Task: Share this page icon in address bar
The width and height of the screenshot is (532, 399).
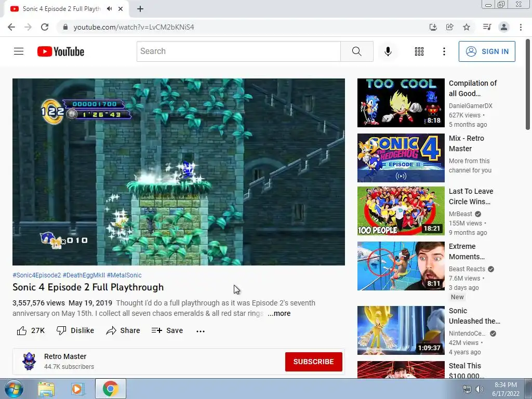Action: pyautogui.click(x=449, y=27)
